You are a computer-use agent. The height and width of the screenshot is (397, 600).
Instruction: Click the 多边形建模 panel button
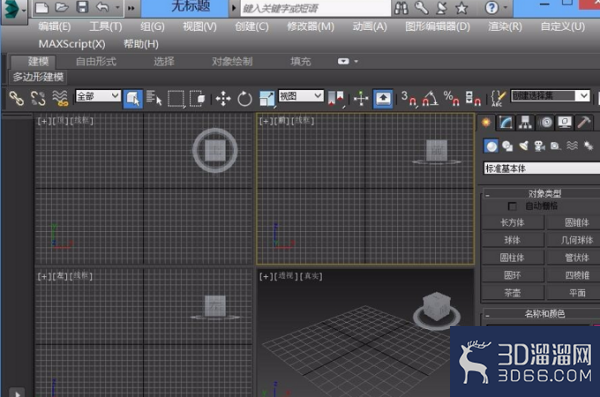pos(38,77)
